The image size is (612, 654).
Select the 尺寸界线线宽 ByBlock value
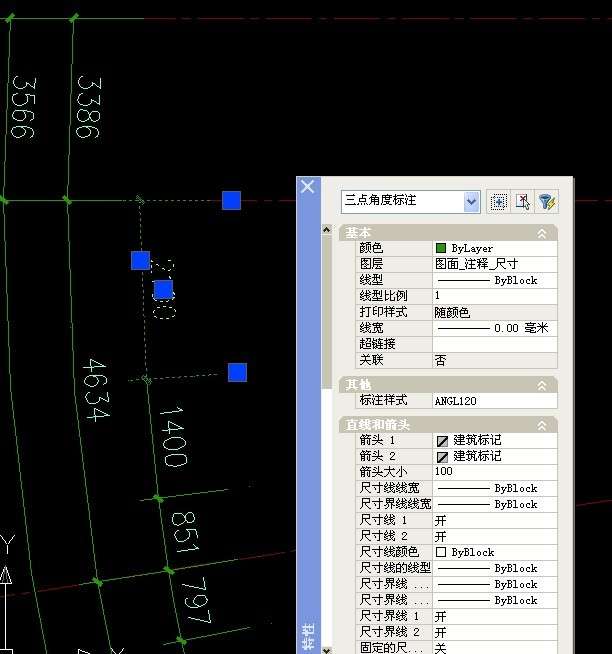coord(495,504)
